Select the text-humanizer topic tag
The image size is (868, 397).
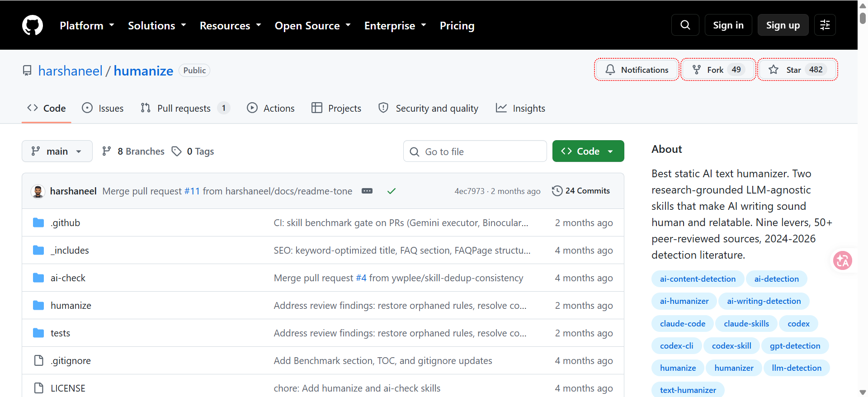(x=688, y=390)
